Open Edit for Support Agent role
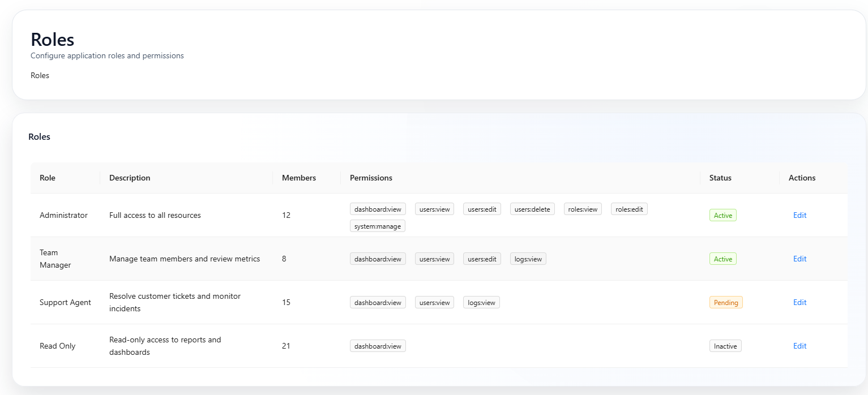The image size is (868, 395). pos(799,302)
